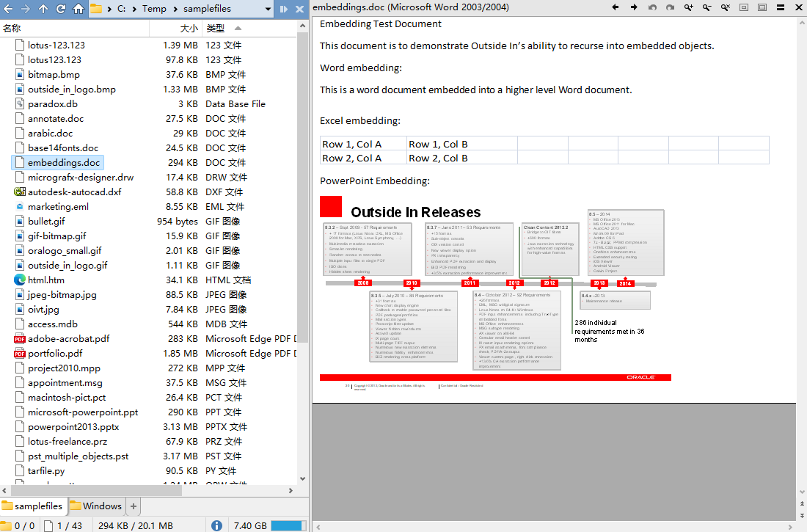Click the zoom out magnifier icon
807x532 pixels.
click(706, 7)
